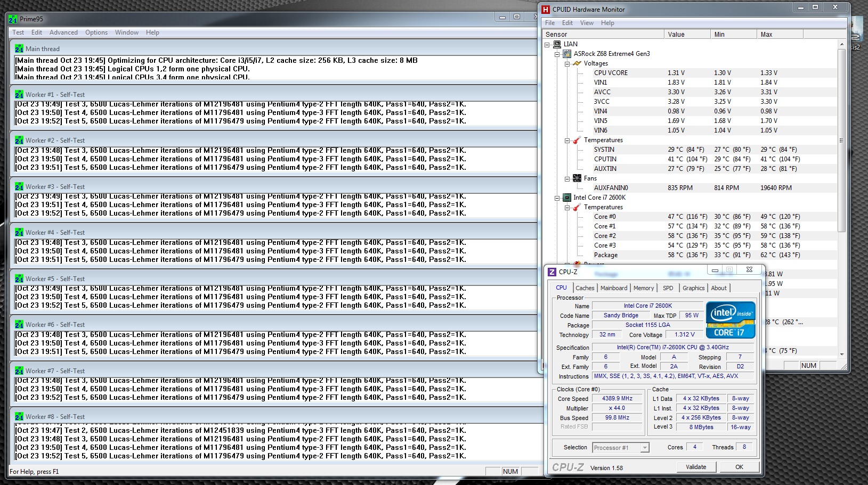Switch to the About tab in CPU-Z

(x=719, y=288)
